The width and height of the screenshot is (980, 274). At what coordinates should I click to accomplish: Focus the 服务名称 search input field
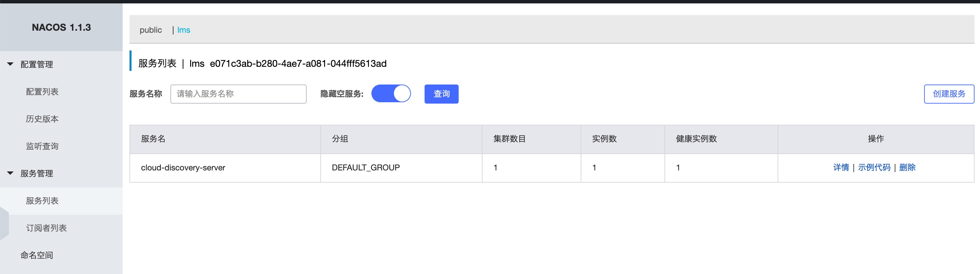point(238,94)
